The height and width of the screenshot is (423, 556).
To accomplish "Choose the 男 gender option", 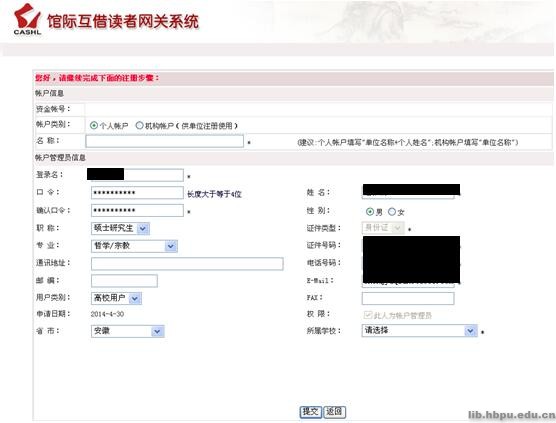I will (369, 212).
